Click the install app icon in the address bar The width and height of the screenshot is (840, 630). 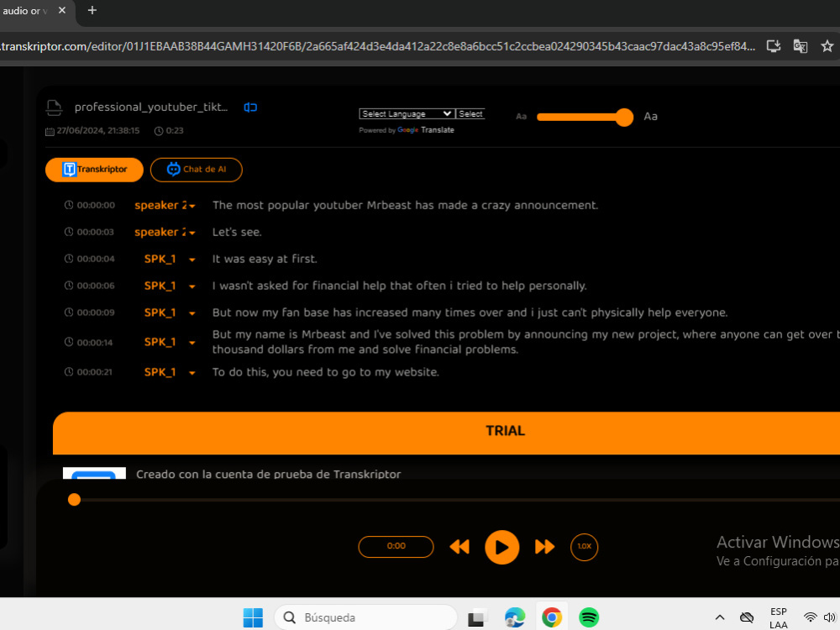tap(773, 46)
